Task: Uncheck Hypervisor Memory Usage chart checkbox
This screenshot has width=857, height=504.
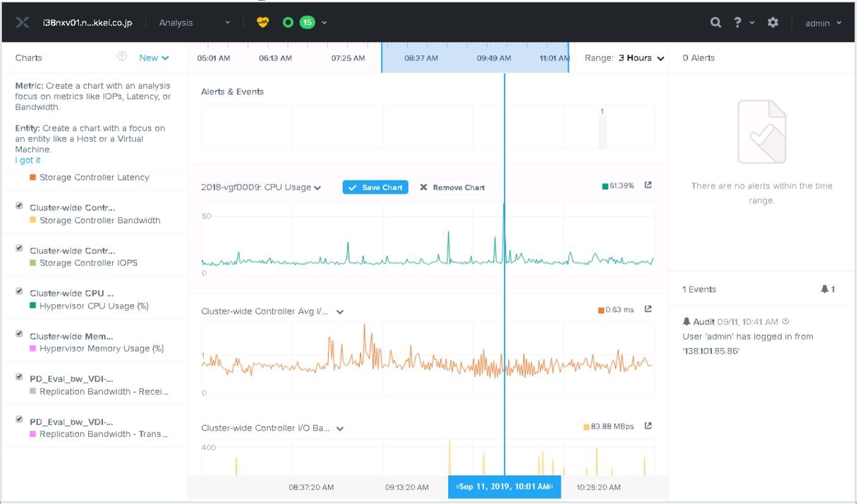Action: (x=19, y=334)
